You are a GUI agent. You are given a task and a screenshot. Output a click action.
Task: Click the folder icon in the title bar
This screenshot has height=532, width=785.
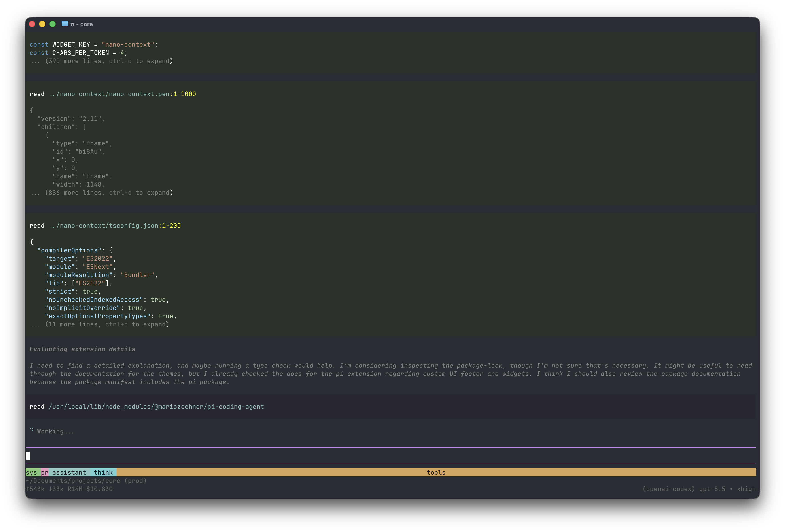click(x=65, y=24)
